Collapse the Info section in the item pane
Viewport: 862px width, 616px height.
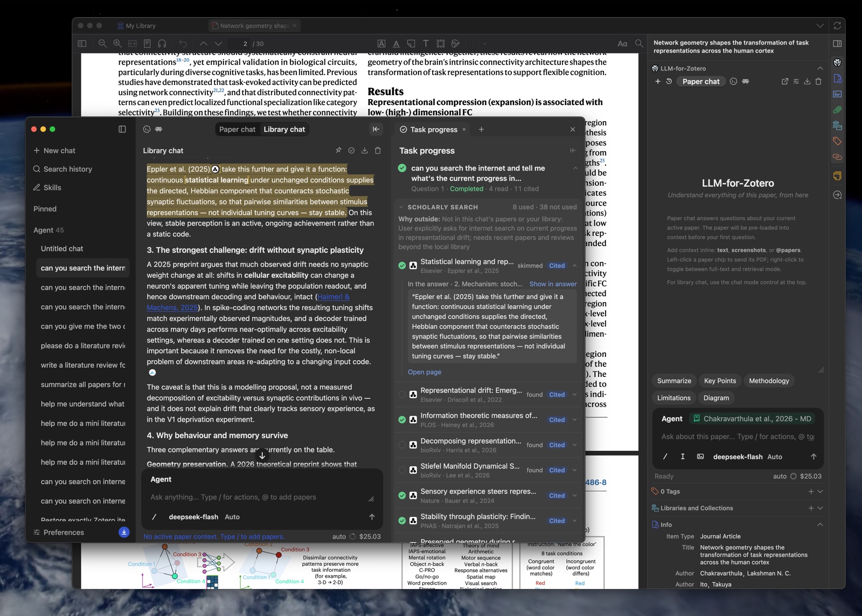coord(820,524)
